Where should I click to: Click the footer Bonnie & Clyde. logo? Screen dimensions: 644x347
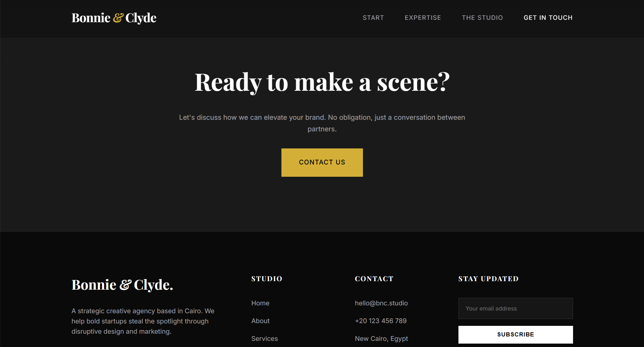pyautogui.click(x=122, y=285)
